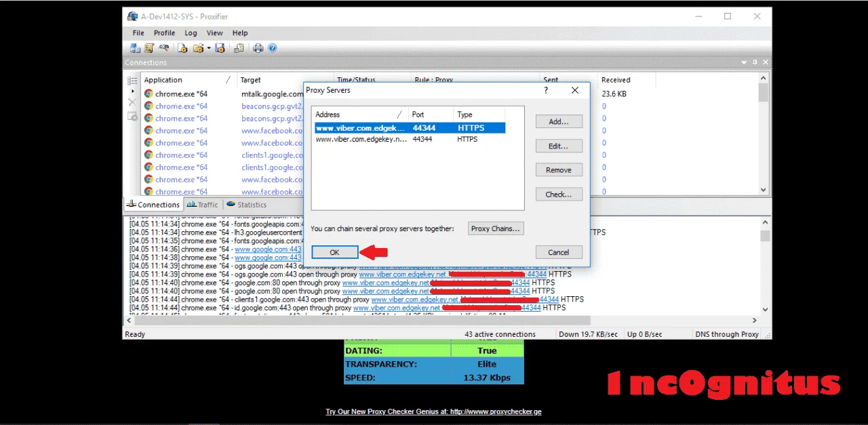
Task: Open the File menu
Action: 138,33
